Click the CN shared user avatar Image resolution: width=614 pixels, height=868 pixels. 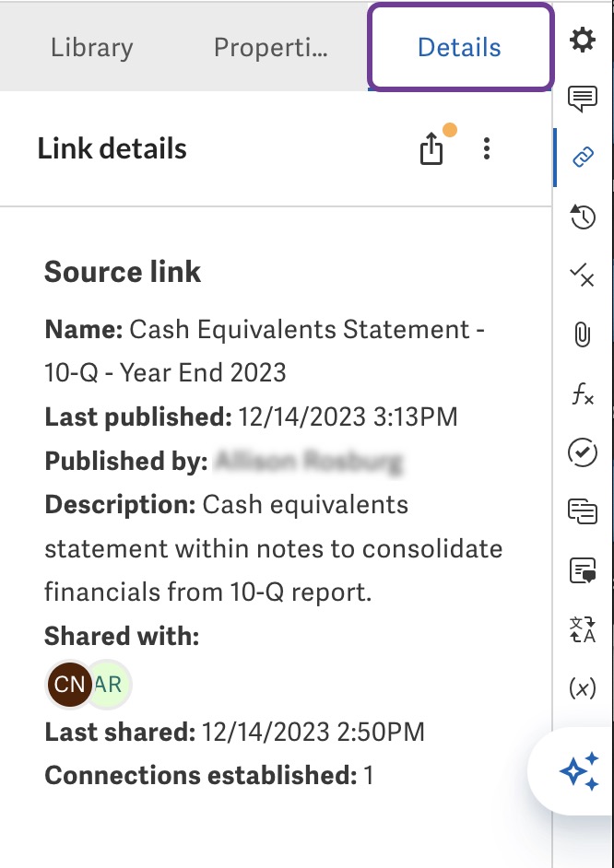(x=69, y=685)
